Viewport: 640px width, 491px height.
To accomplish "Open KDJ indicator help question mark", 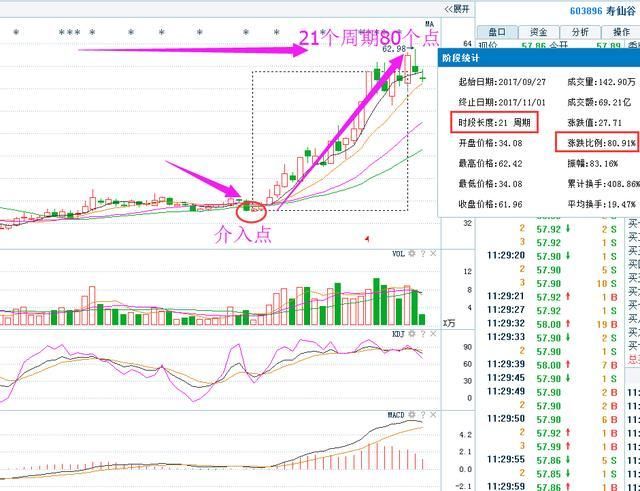I will (423, 334).
